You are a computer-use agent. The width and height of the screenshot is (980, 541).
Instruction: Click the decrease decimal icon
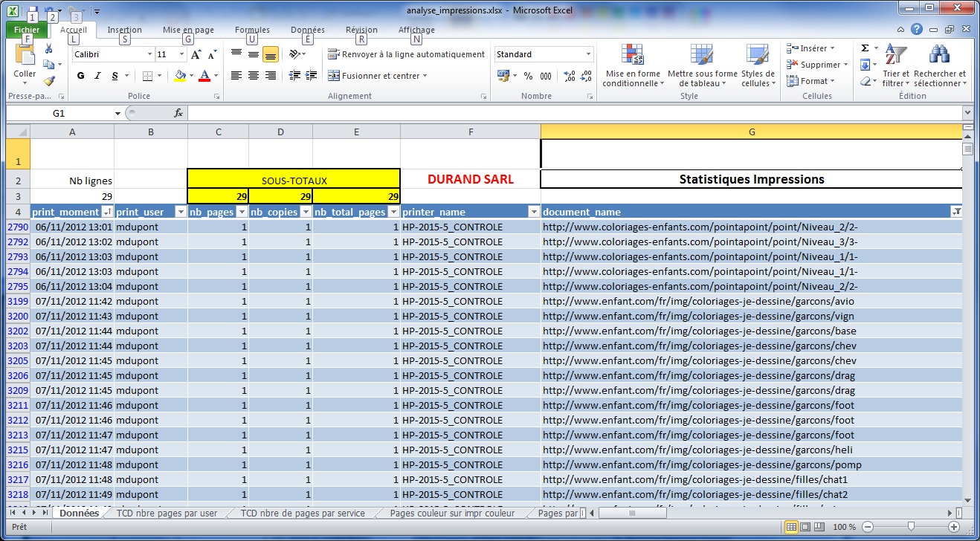click(x=586, y=76)
